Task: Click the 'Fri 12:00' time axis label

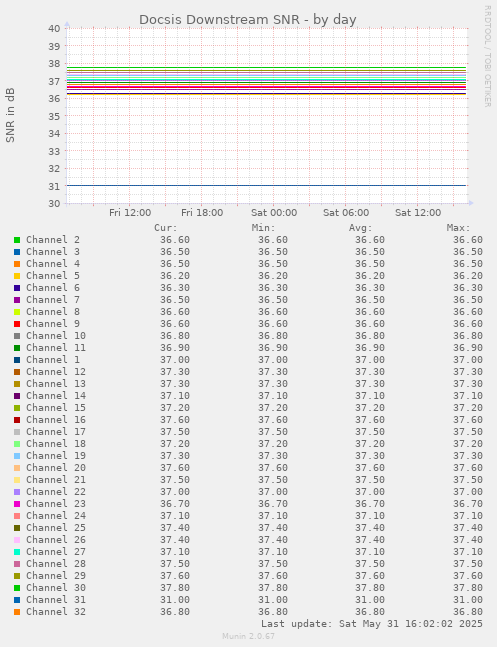Action: (130, 213)
